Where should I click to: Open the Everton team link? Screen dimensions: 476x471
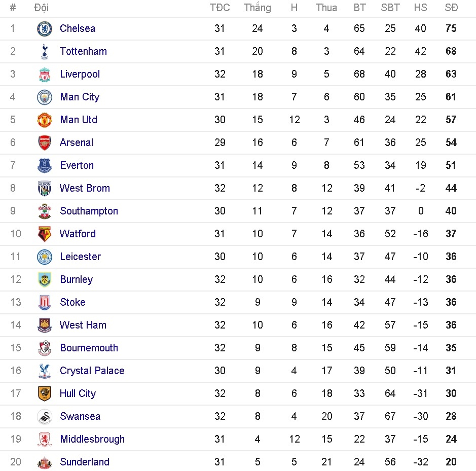77,165
